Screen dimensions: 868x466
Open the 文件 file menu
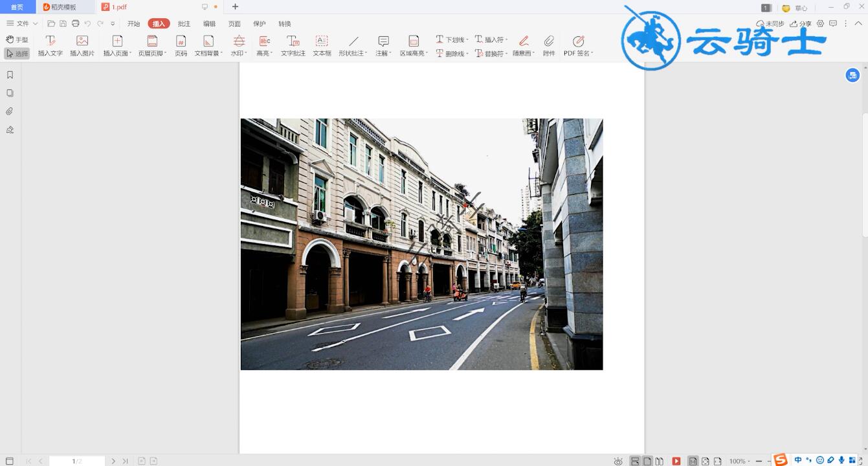(x=22, y=23)
